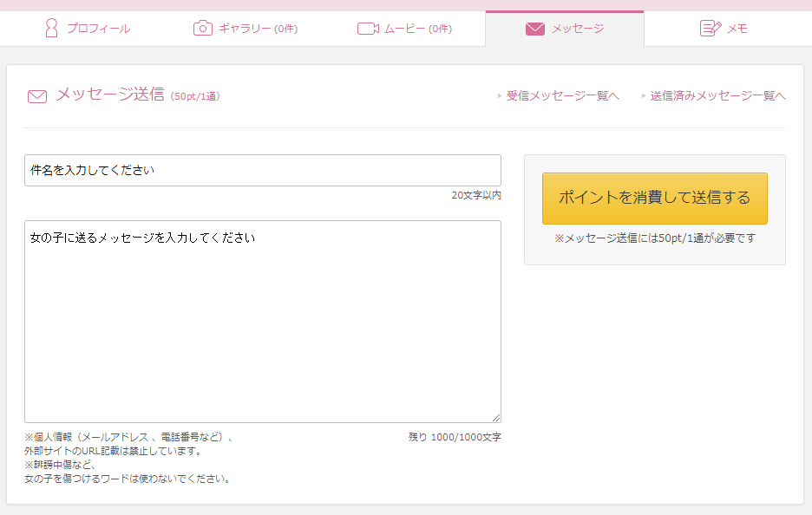This screenshot has width=812, height=515.
Task: Click the movie video camera icon
Action: point(368,29)
